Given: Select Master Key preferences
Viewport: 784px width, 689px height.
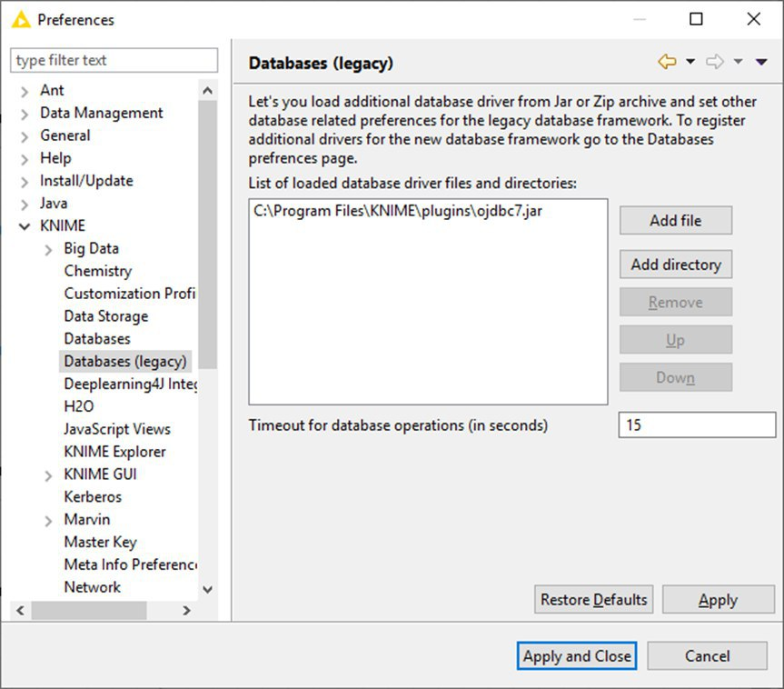Looking at the screenshot, I should pos(100,542).
